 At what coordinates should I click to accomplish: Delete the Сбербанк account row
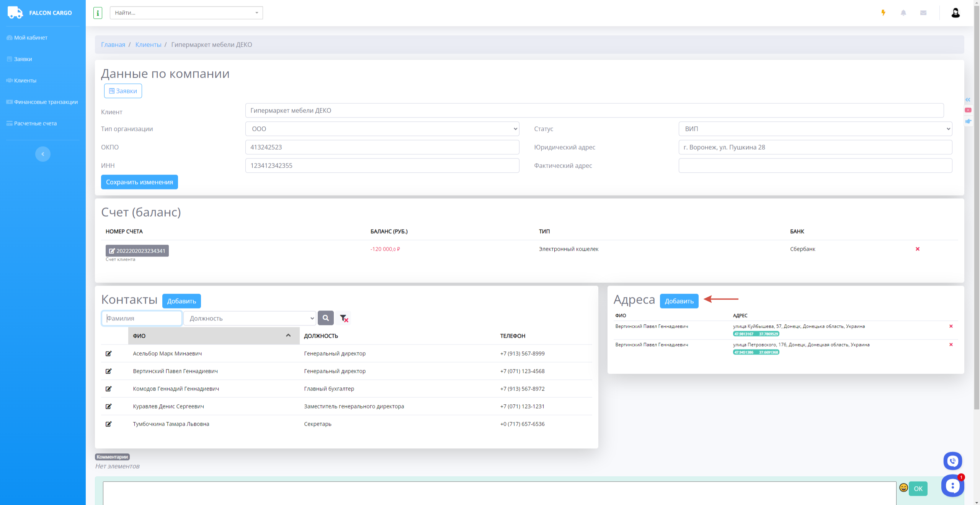tap(918, 249)
